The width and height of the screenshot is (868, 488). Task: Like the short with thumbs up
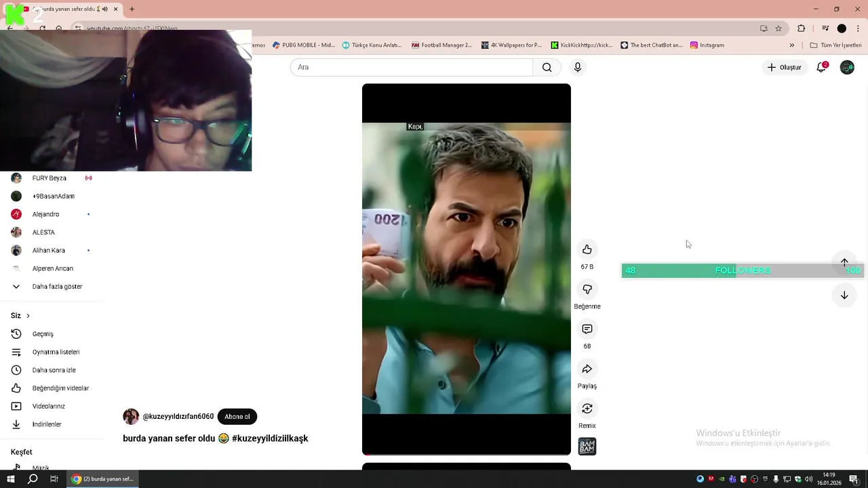tap(587, 249)
